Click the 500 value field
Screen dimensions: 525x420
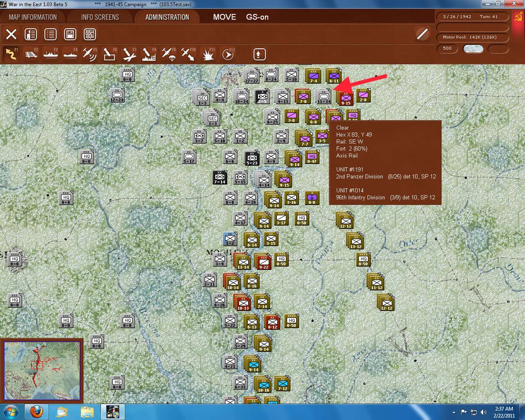click(x=447, y=48)
